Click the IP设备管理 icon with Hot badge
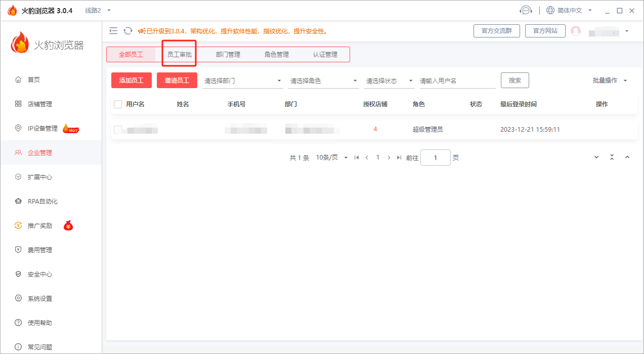 (18, 128)
